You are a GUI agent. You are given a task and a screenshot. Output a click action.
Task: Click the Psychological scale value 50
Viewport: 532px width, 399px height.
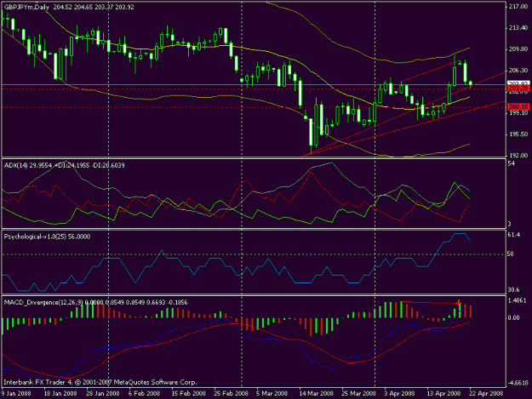click(511, 254)
